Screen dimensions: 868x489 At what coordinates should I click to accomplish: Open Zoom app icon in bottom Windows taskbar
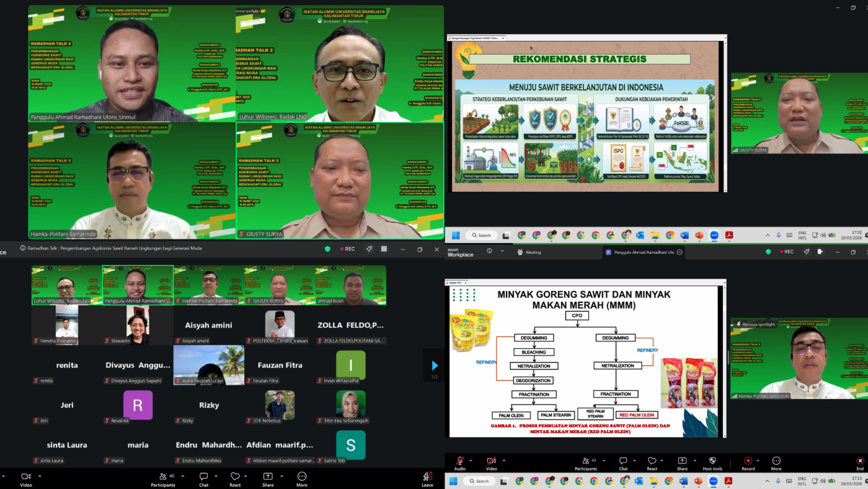(x=714, y=481)
